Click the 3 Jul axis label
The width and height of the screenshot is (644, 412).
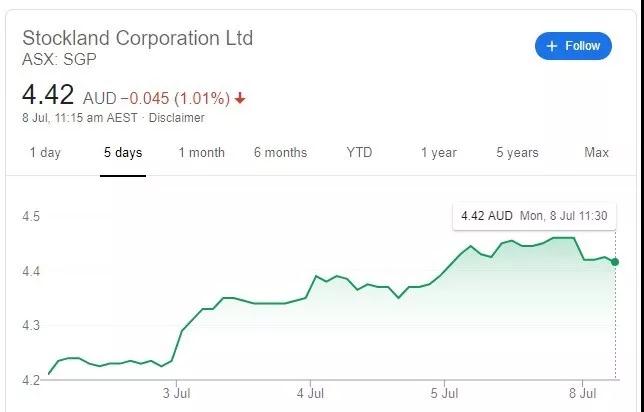click(x=176, y=390)
